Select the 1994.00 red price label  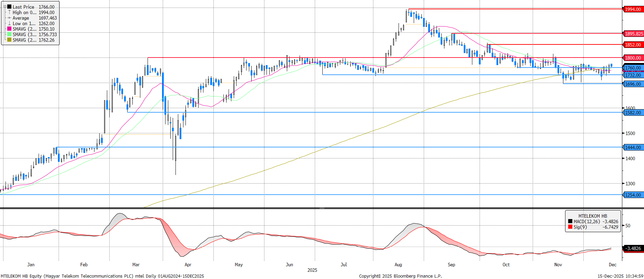pos(633,9)
